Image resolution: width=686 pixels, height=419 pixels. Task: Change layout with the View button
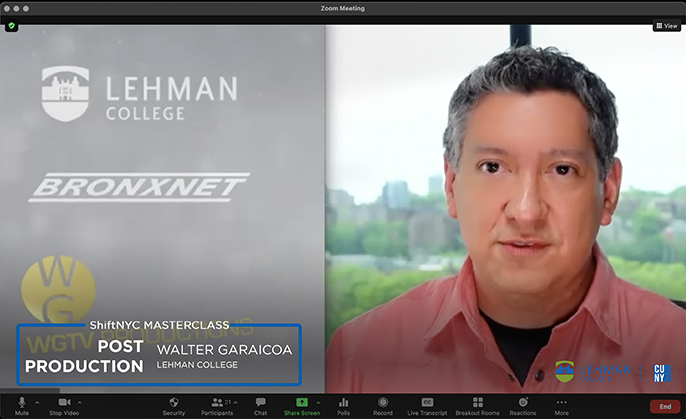click(x=667, y=26)
